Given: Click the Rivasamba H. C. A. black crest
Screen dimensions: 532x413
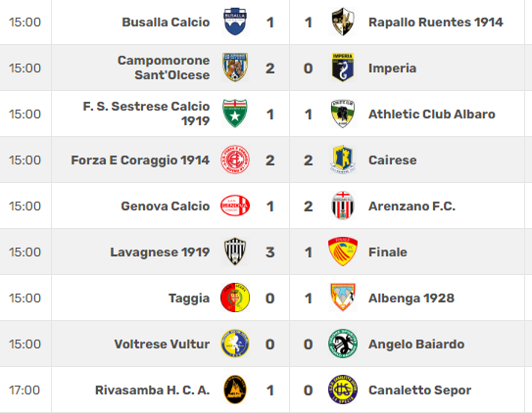Looking at the screenshot, I should [x=235, y=390].
